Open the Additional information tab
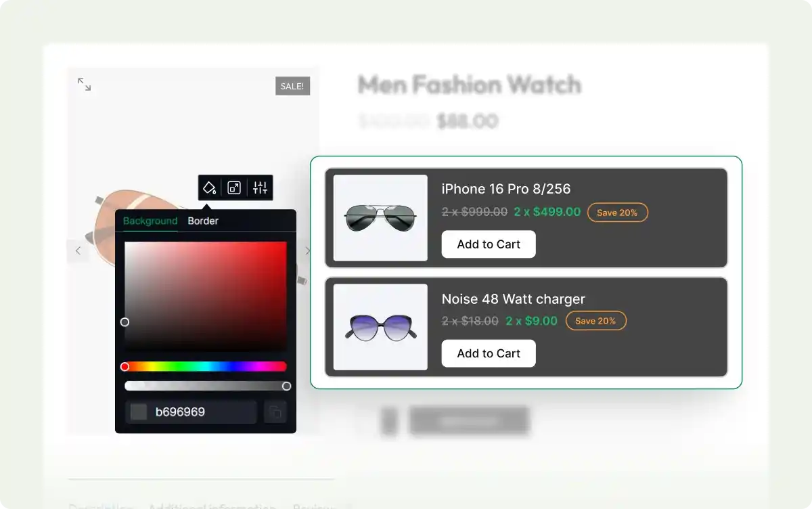The image size is (812, 509). [213, 506]
